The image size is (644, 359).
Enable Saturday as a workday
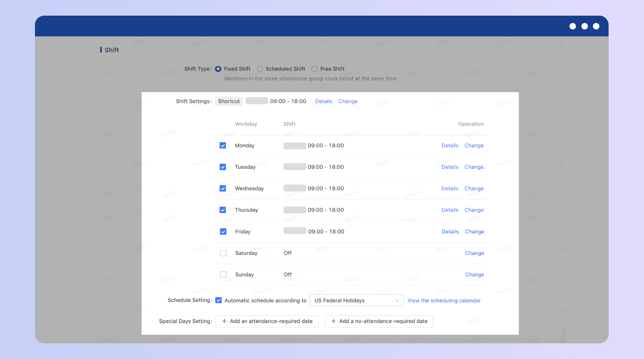point(223,253)
